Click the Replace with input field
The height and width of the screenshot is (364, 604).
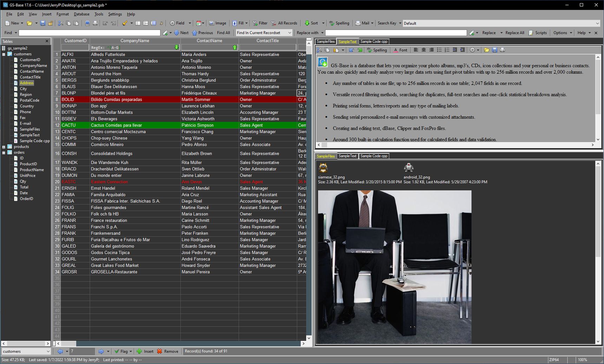coord(396,33)
